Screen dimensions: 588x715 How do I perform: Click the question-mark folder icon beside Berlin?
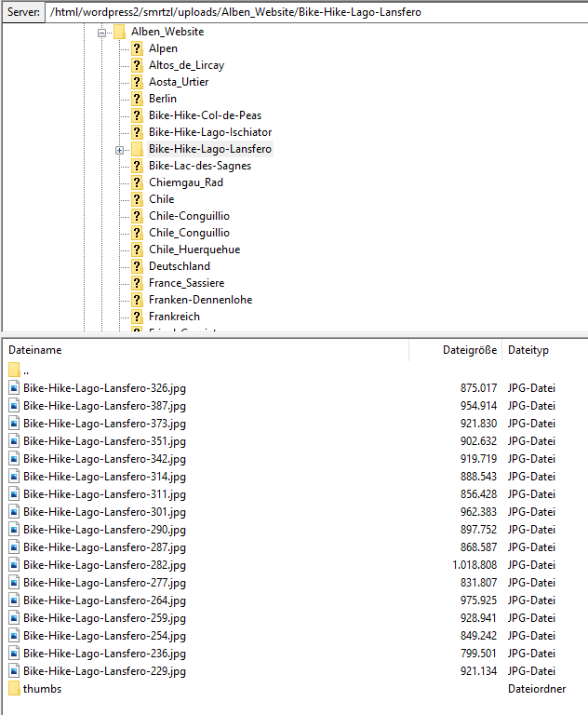[x=137, y=99]
